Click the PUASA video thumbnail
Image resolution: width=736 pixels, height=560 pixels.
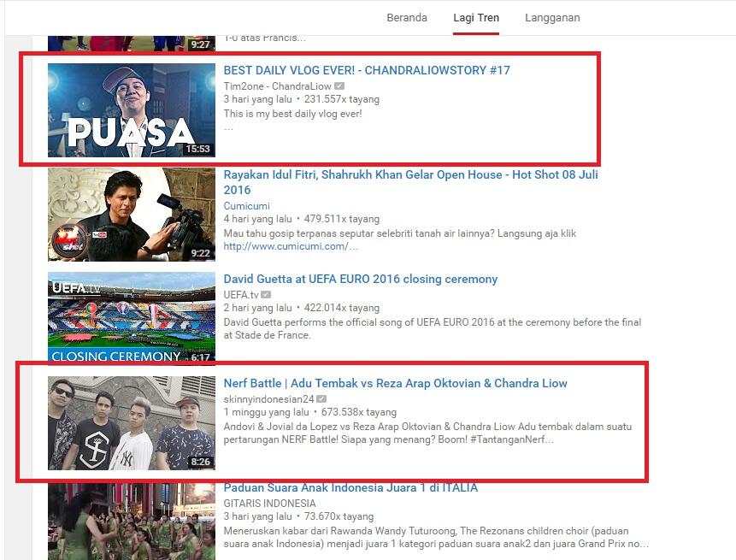click(x=132, y=110)
